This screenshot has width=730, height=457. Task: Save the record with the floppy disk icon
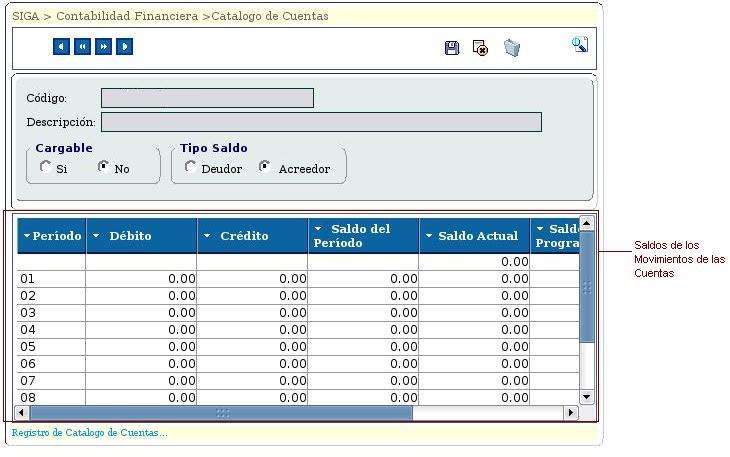(x=452, y=48)
